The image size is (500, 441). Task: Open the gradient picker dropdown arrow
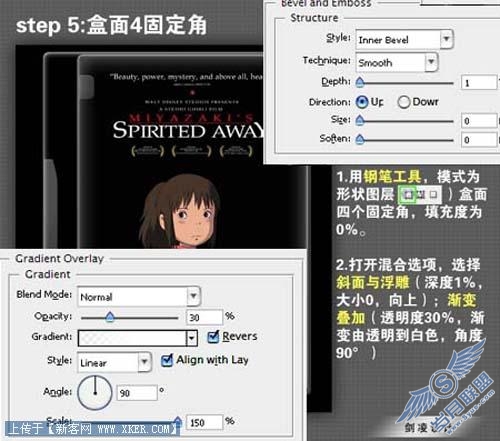tap(192, 338)
